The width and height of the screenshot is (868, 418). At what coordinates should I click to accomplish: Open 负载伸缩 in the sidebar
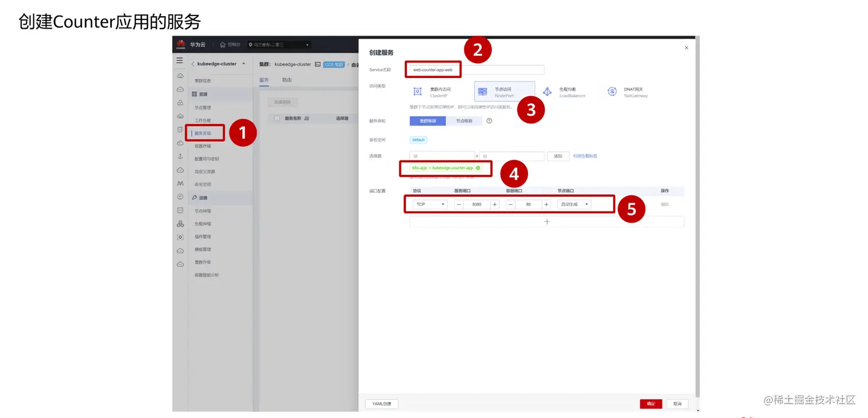tap(203, 224)
